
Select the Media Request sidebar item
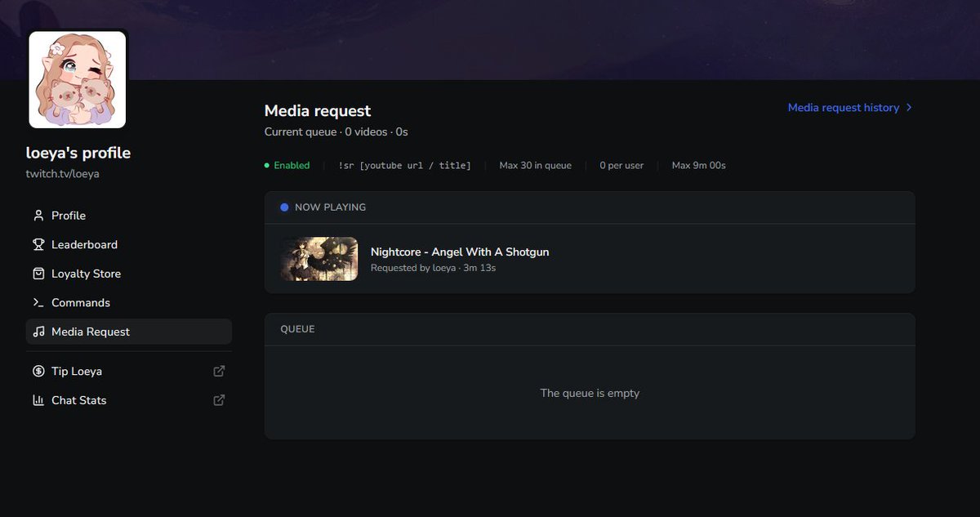coord(129,332)
